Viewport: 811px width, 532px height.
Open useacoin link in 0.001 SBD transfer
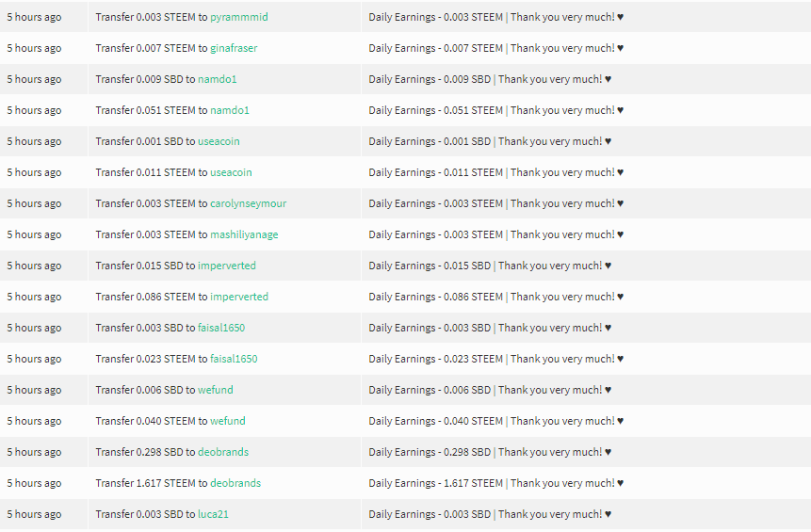pyautogui.click(x=219, y=141)
